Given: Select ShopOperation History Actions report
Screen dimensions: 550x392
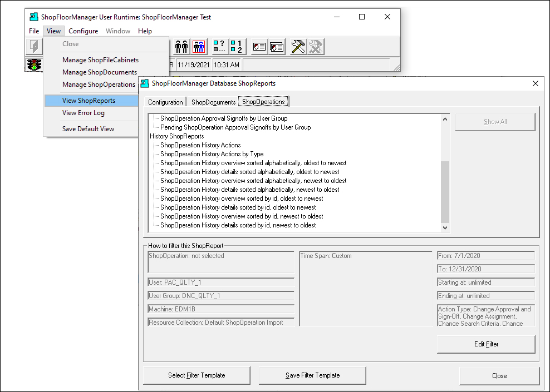Looking at the screenshot, I should coord(200,145).
